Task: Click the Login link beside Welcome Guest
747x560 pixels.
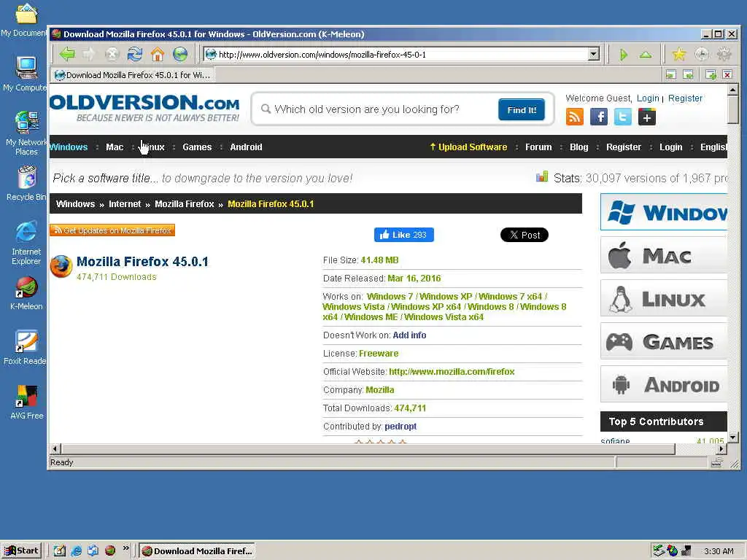Action: point(648,98)
